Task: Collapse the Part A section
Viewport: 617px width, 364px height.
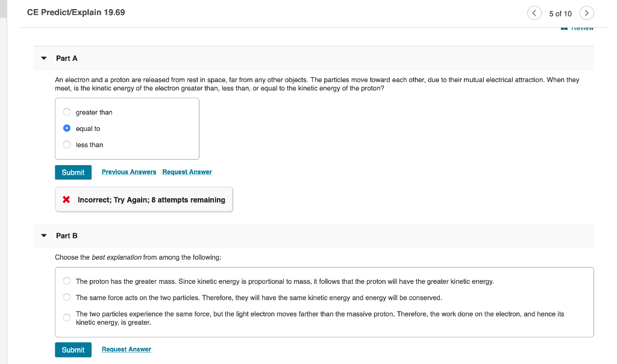Action: (44, 58)
